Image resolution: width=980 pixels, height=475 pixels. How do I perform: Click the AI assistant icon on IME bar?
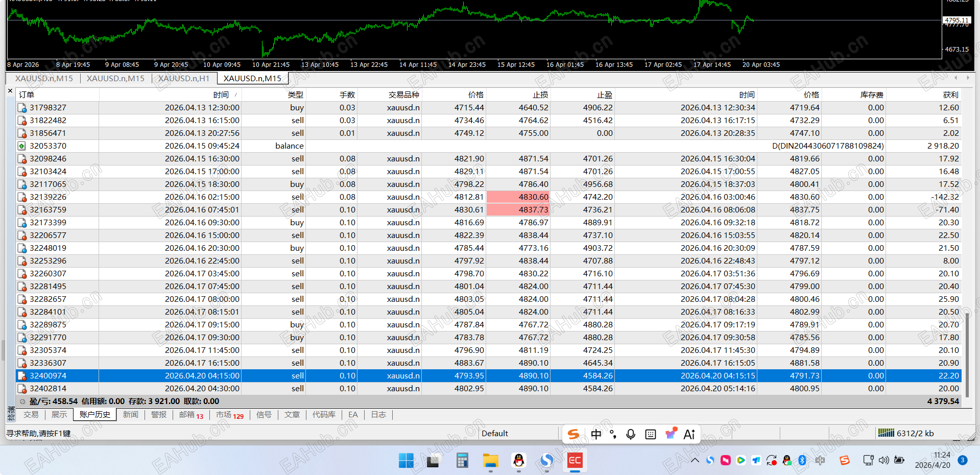(x=689, y=434)
